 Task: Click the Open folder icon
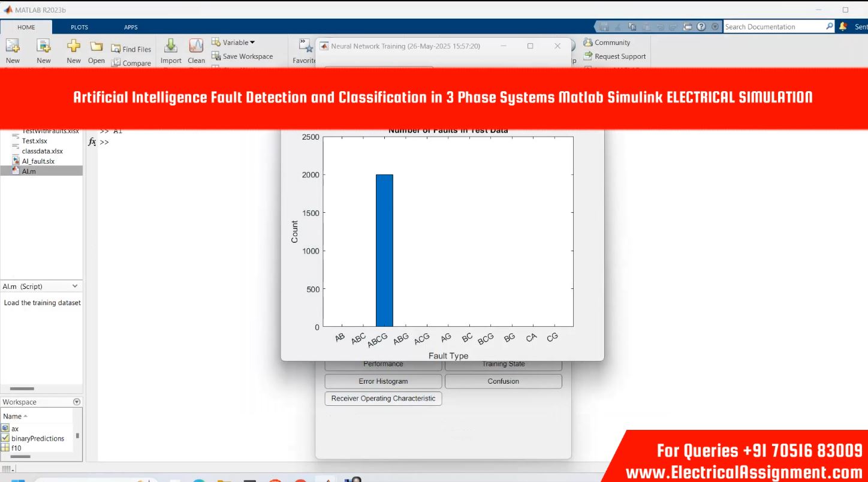tap(97, 46)
